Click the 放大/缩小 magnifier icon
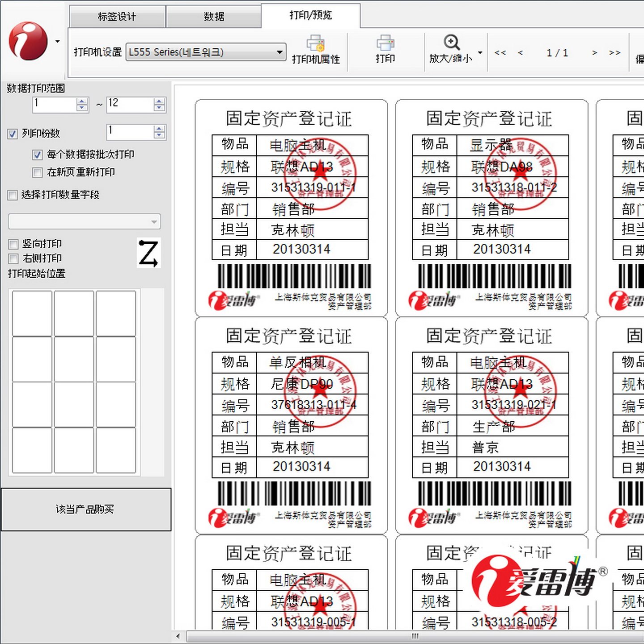This screenshot has width=644, height=644. (451, 43)
